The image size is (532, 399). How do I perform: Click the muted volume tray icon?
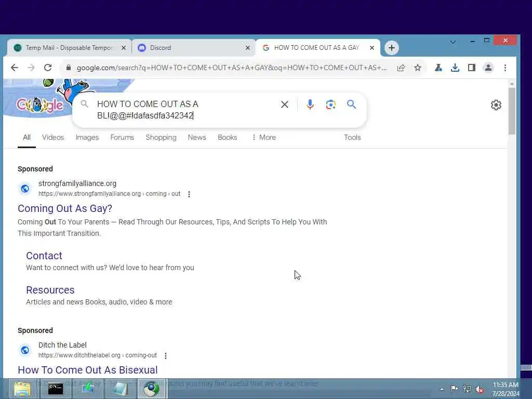point(480,390)
